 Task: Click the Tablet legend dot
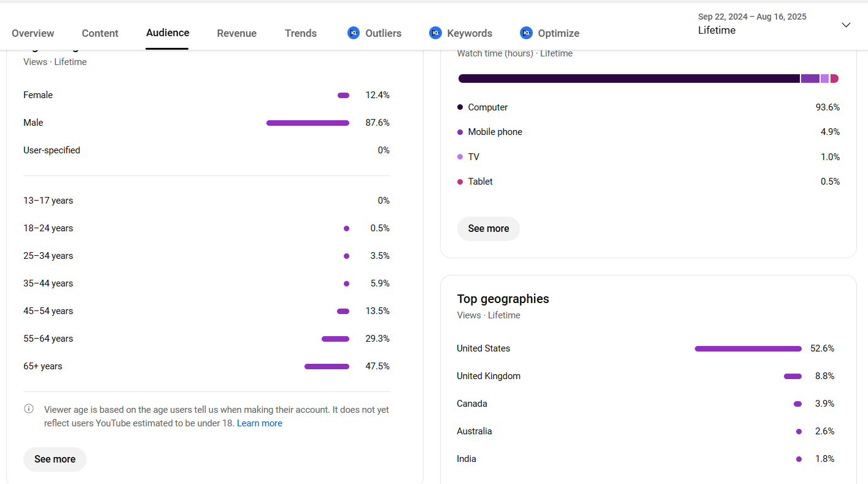[460, 182]
